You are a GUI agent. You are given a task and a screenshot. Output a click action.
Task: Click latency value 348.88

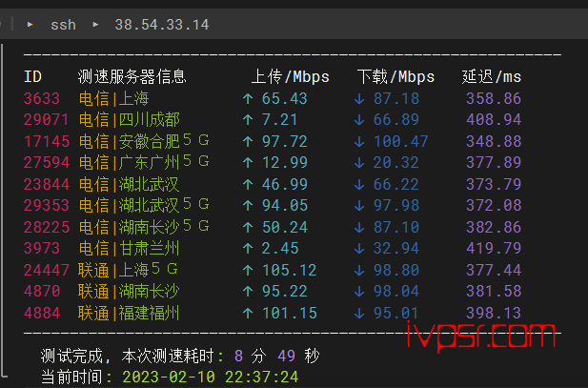click(494, 141)
